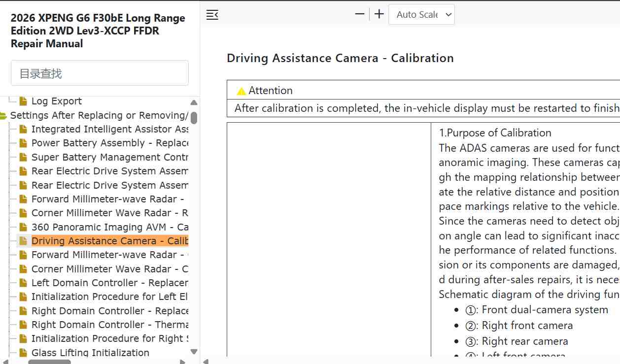Click icon beside 360 Panoramic Imaging AVM
Viewport: 620px width, 364px height.
[23, 228]
